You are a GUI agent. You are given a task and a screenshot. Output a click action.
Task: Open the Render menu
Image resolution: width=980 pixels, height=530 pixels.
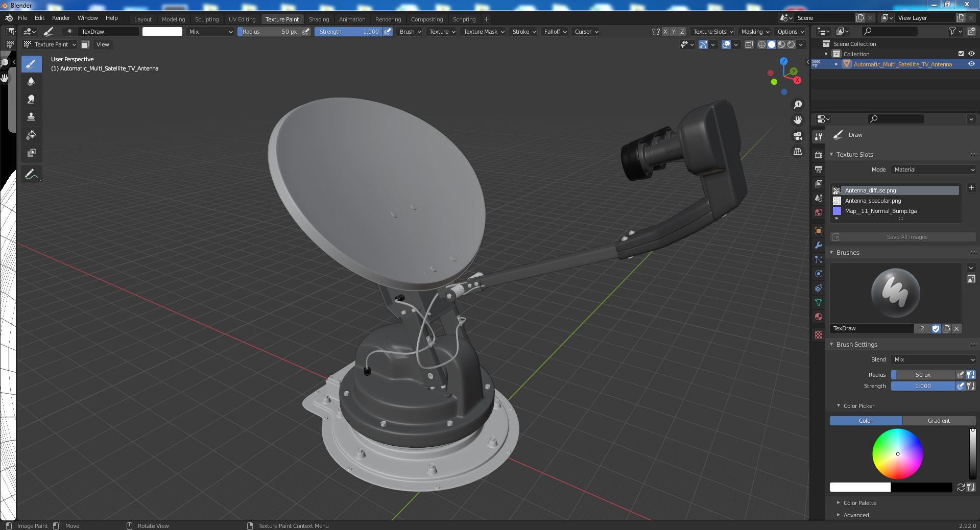[61, 18]
